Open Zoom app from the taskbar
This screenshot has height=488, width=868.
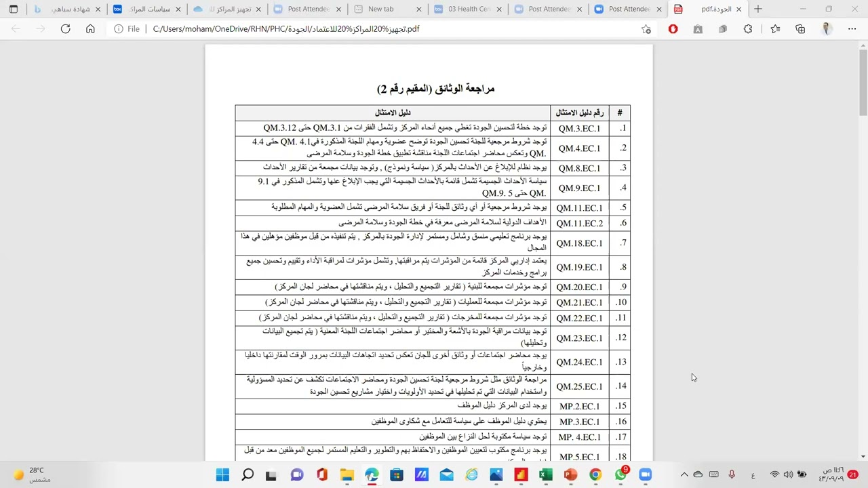[645, 475]
